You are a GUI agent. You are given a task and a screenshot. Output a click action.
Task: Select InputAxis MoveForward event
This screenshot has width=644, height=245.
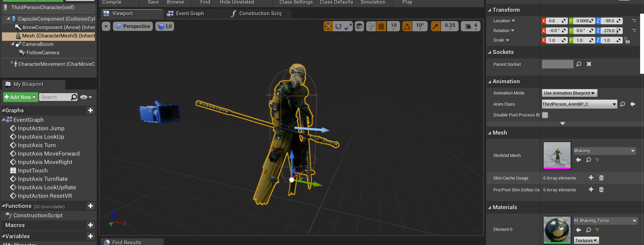[x=49, y=154]
